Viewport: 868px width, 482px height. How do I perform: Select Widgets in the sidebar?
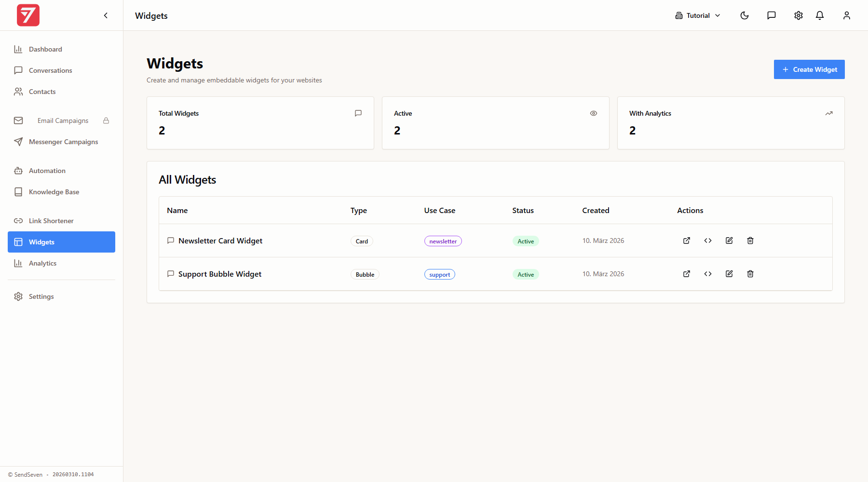[x=61, y=242]
